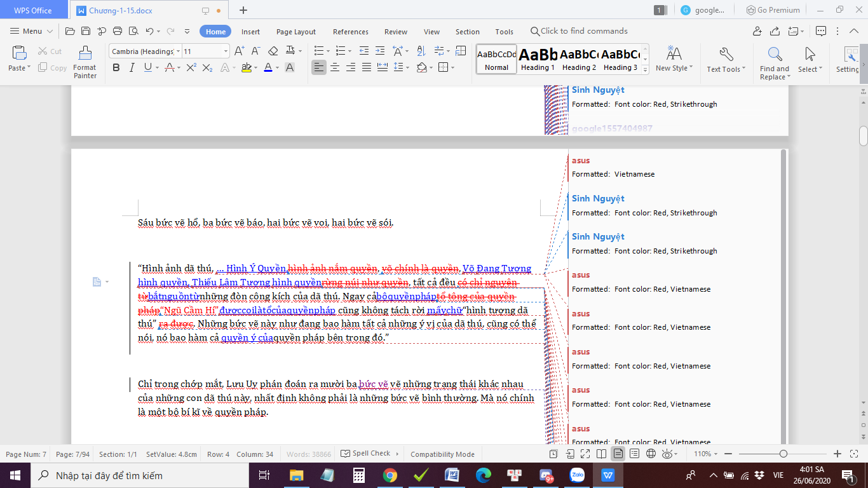Expand the styles gallery list
Viewport: 868px width, 488px height.
tap(646, 70)
